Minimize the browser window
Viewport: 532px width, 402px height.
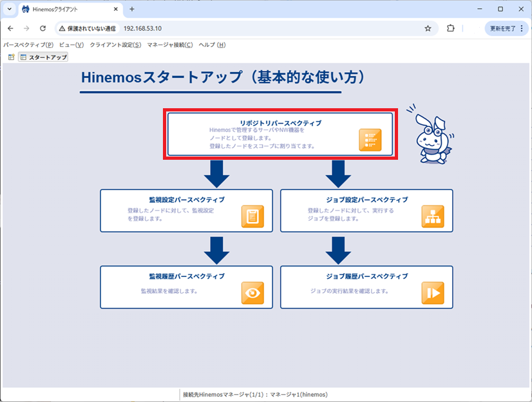tap(480, 9)
